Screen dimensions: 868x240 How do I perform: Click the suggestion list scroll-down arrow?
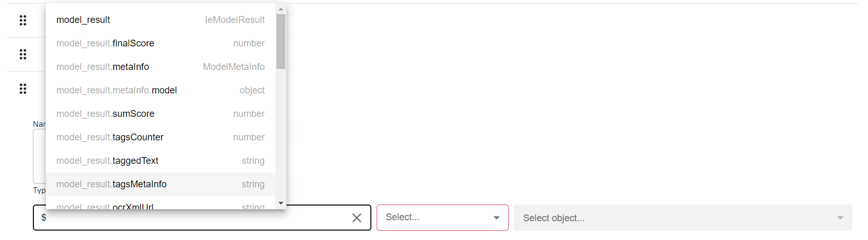click(x=281, y=203)
